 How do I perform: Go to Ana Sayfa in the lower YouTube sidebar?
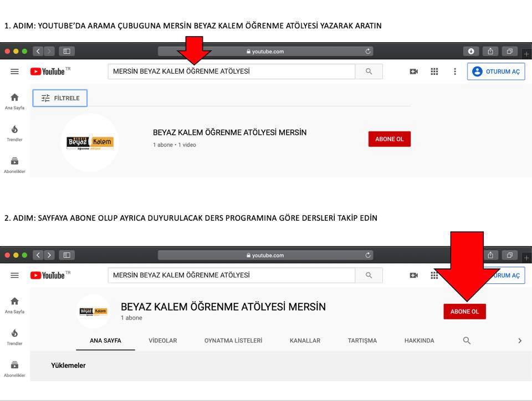pyautogui.click(x=14, y=305)
